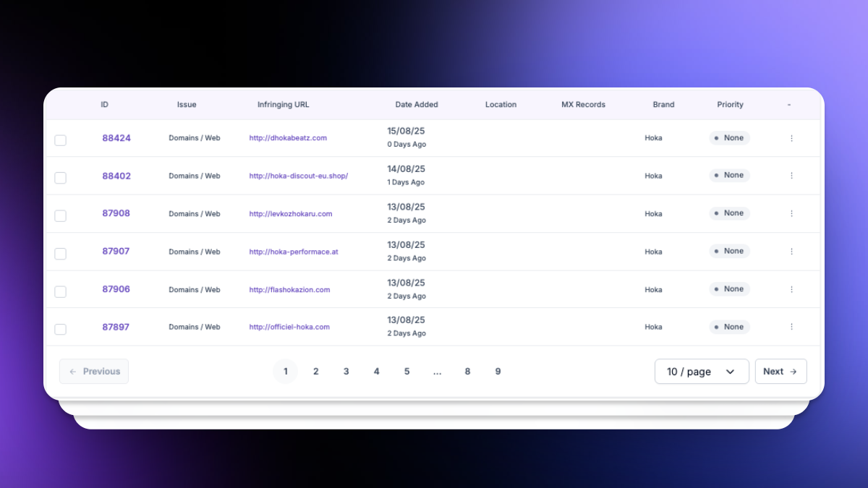This screenshot has height=488, width=868.
Task: Click the Date Added column header
Action: (417, 105)
